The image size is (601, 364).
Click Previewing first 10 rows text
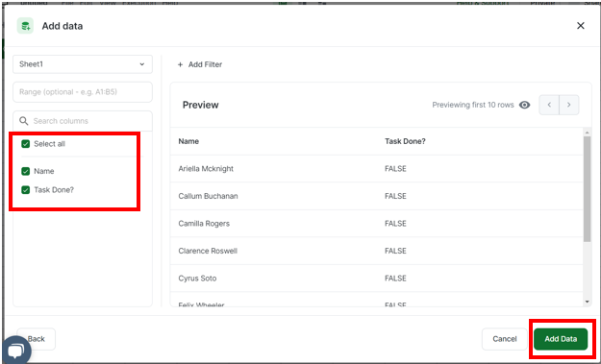(473, 105)
